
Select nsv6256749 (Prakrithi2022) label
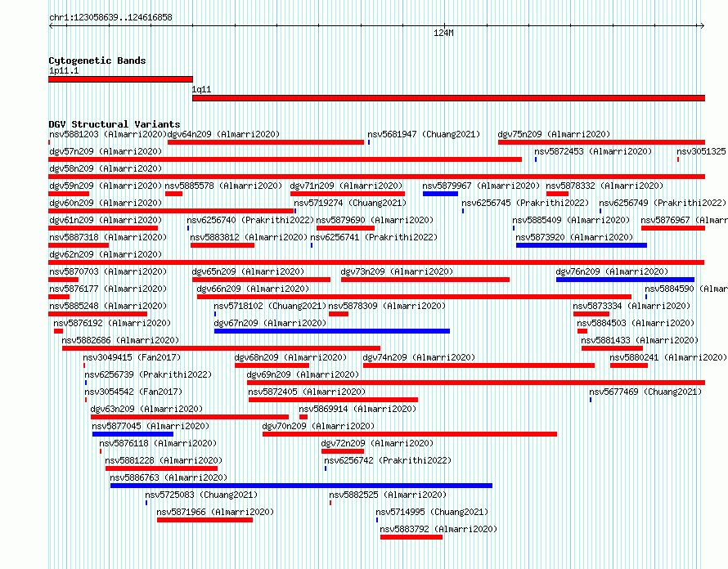[x=663, y=203]
